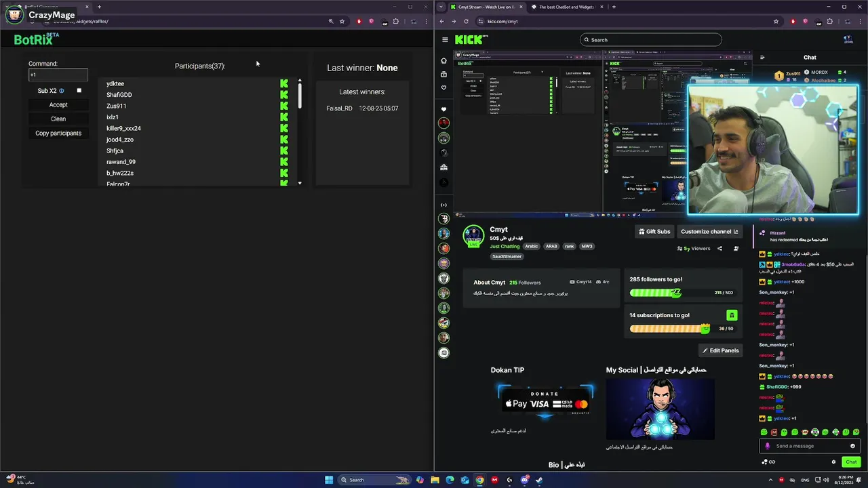Click green gift icon on subscriptions goal
This screenshot has width=868, height=488.
coord(732,315)
